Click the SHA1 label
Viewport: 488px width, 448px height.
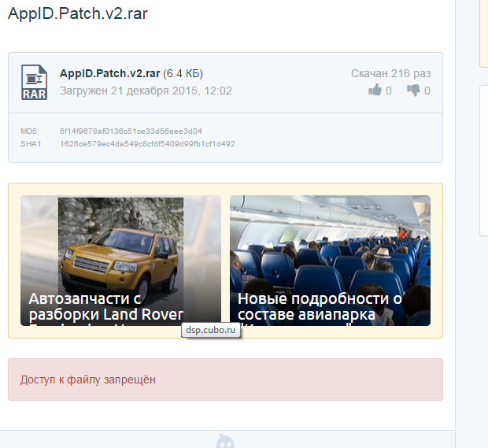tap(31, 144)
